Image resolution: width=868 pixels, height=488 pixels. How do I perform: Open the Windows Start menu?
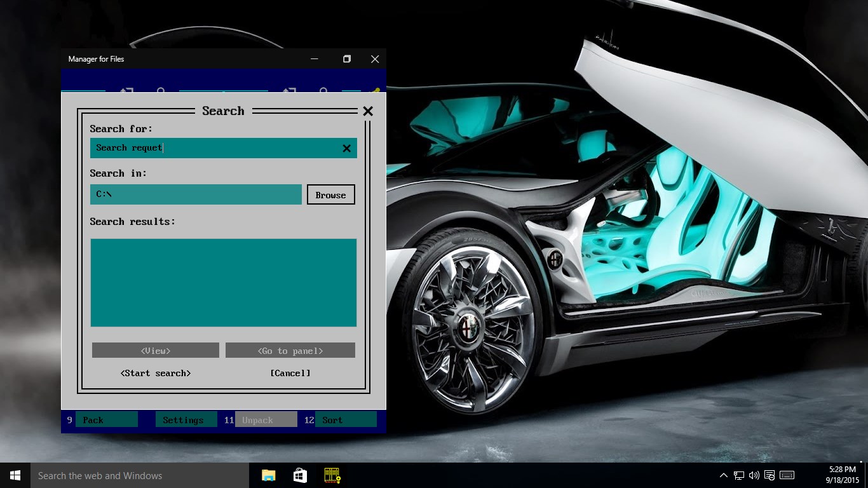[x=15, y=475]
